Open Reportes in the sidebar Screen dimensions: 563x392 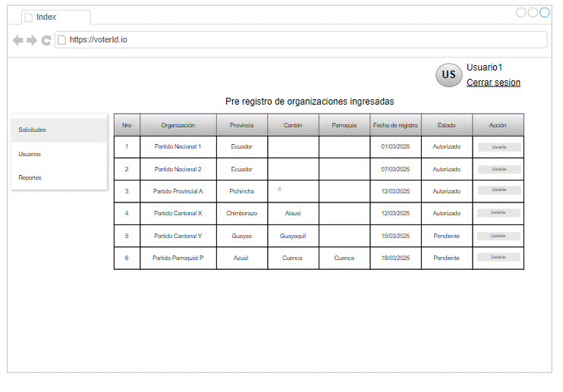click(x=59, y=177)
